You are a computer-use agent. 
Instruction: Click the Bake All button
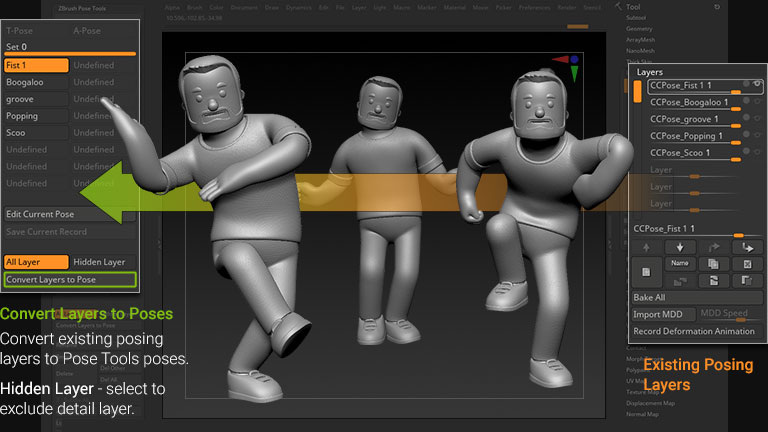click(695, 298)
